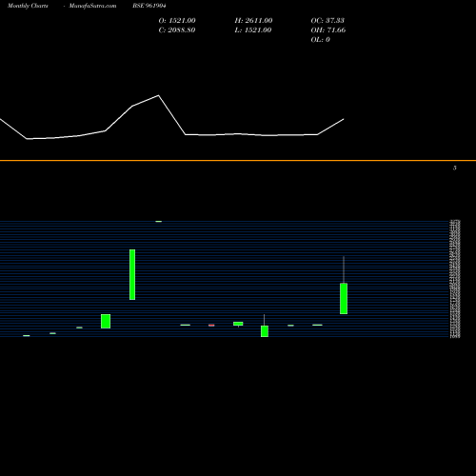Viewport: 476px width, 476px height.
Task: Click the MunafaSutra.com label
Action: tap(92, 6)
